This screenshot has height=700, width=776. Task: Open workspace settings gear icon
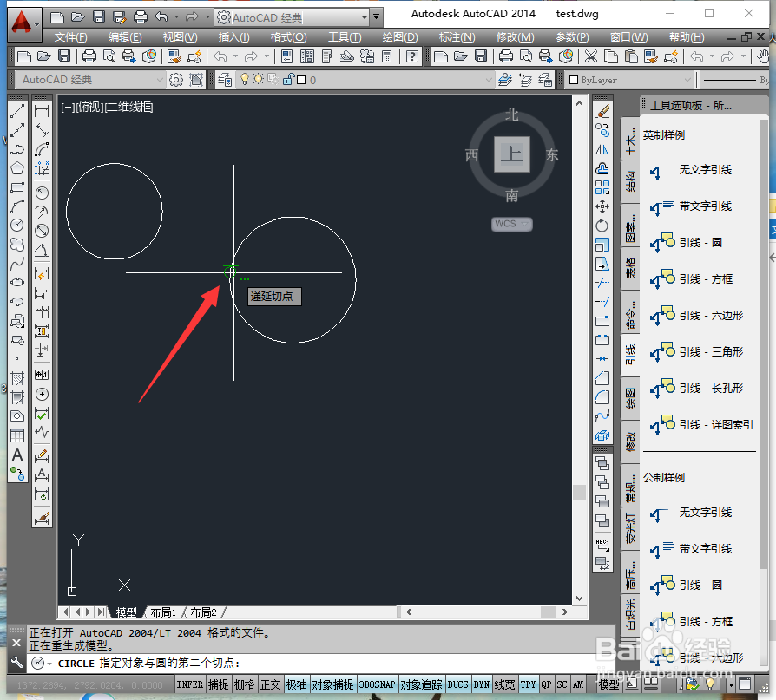(176, 80)
